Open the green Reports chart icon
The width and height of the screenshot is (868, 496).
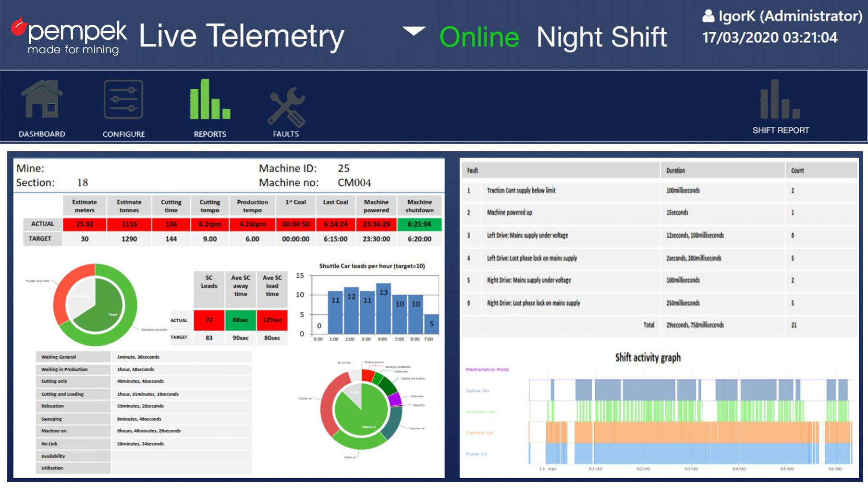(x=210, y=100)
